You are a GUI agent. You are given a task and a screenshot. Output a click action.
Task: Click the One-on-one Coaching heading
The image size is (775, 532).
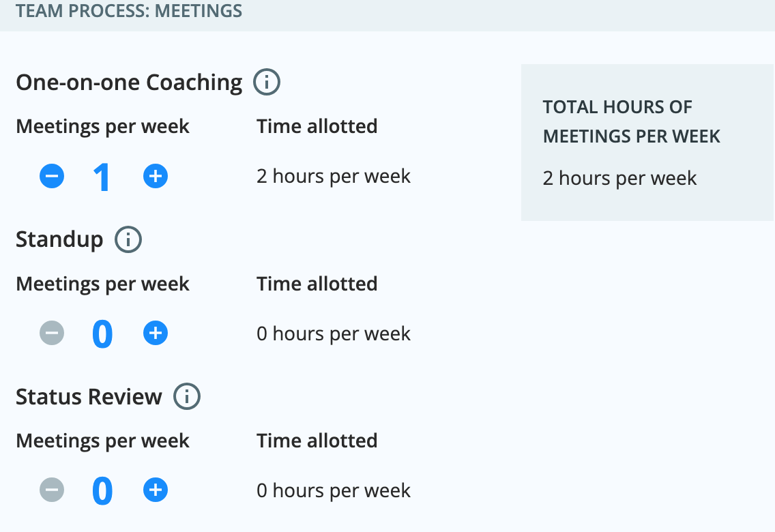(x=129, y=83)
